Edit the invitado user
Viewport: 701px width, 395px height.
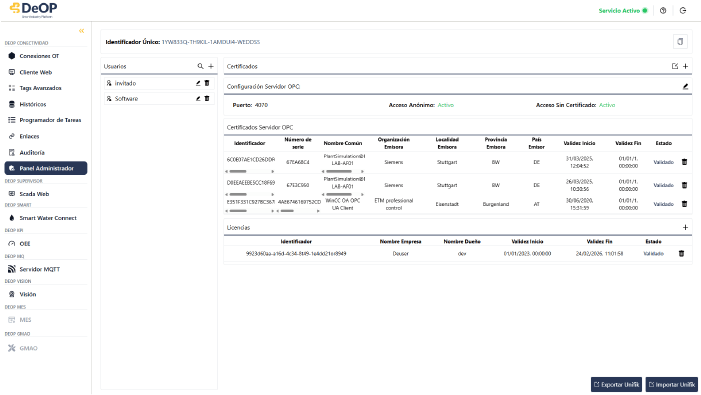pos(198,83)
